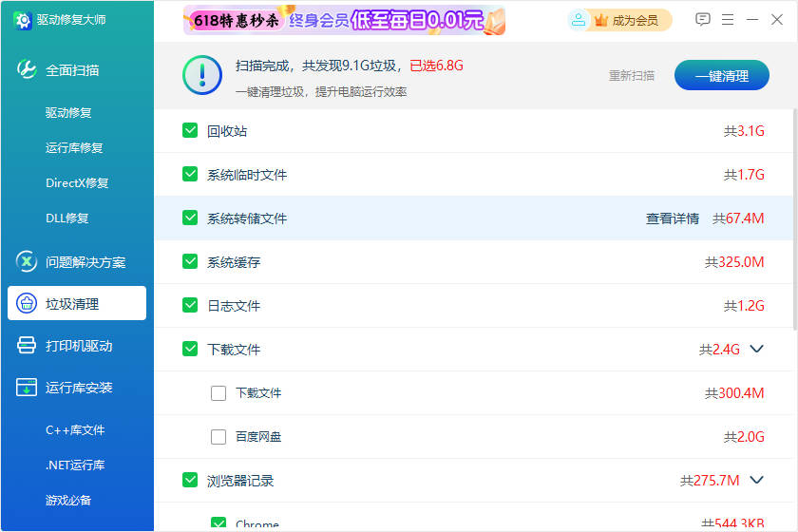Click the 共1.2G size of 日志文件

(x=744, y=306)
